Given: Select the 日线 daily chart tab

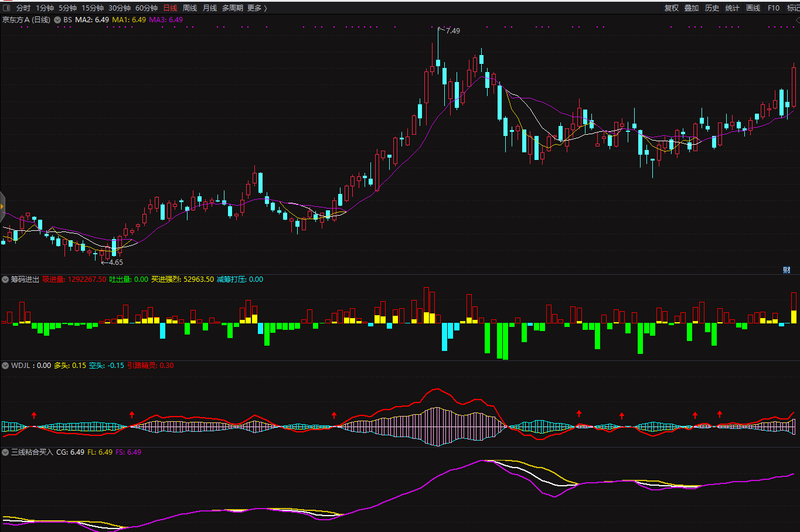Looking at the screenshot, I should click(x=170, y=8).
